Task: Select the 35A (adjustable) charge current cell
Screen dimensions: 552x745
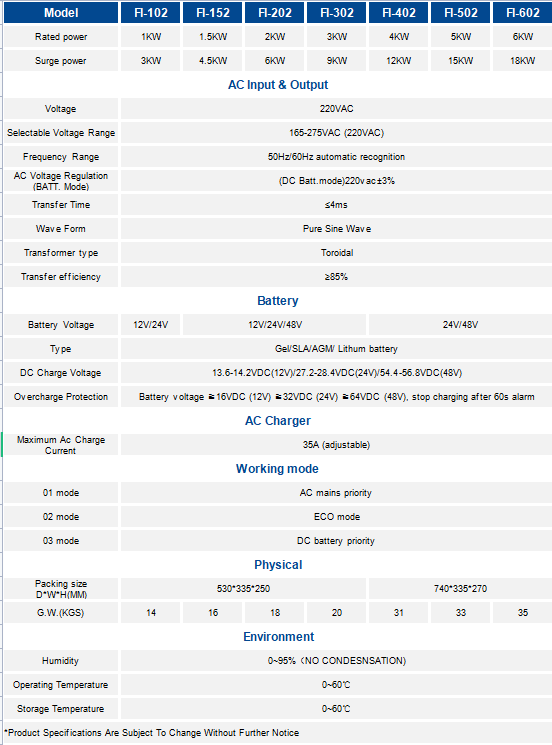Action: pyautogui.click(x=336, y=445)
